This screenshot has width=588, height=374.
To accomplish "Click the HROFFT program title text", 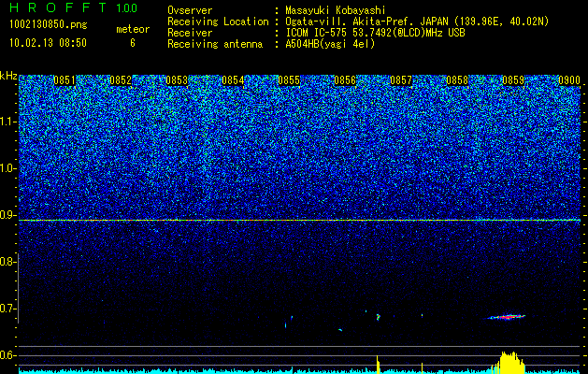I will (58, 7).
